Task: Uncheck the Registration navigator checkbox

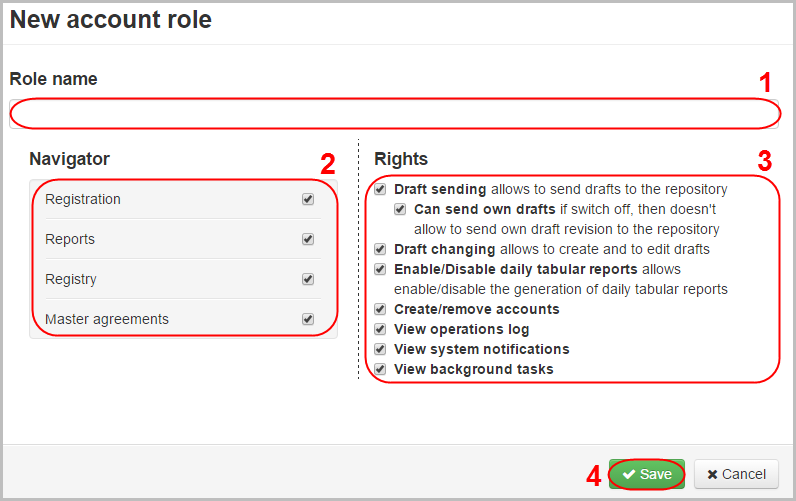Action: point(308,199)
